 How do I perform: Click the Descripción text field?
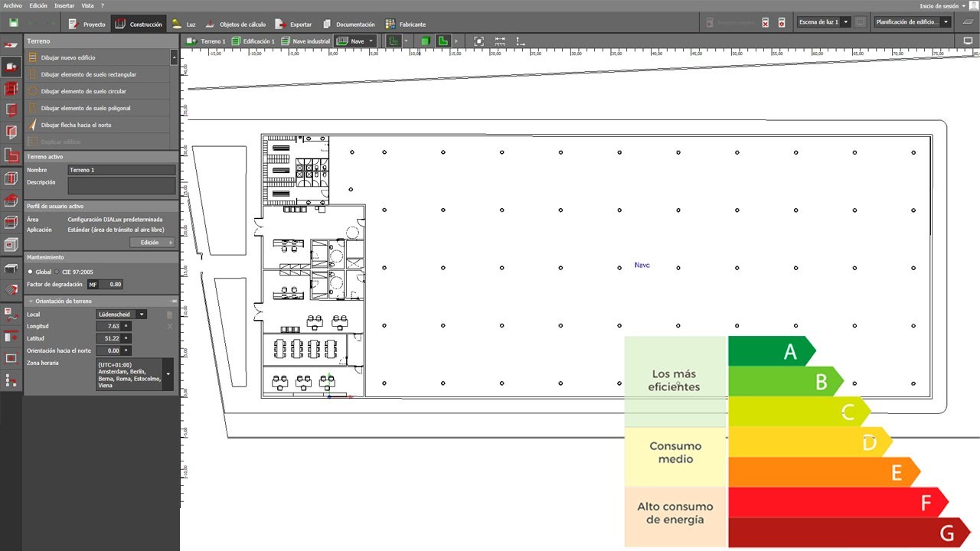(121, 186)
